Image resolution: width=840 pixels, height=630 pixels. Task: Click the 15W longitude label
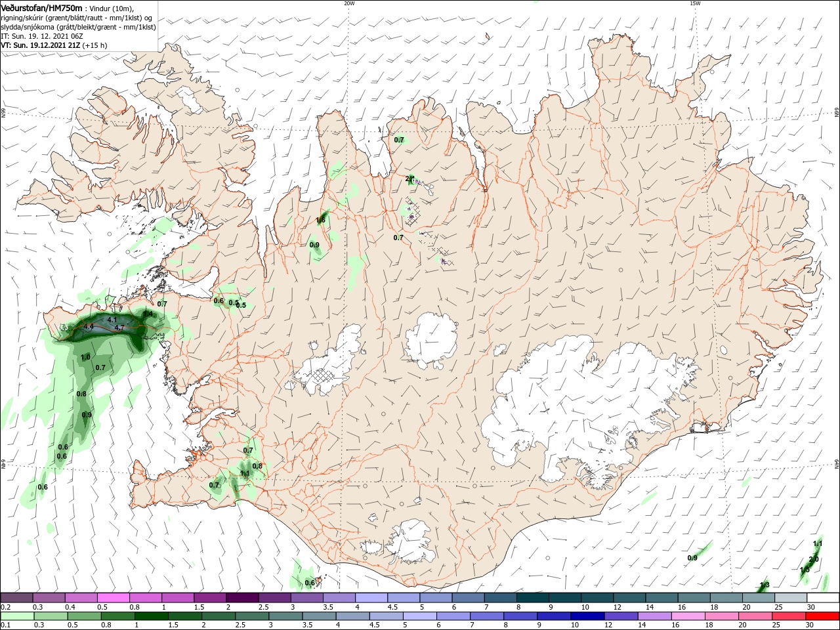pyautogui.click(x=695, y=3)
